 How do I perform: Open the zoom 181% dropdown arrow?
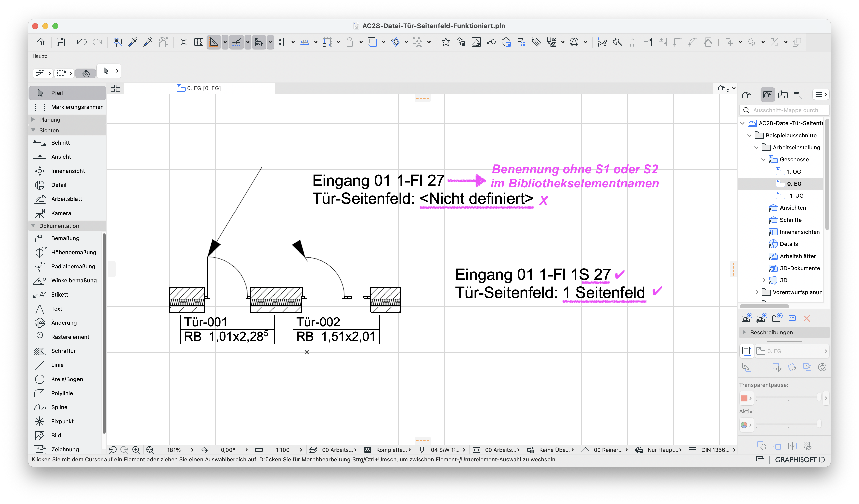(192, 450)
